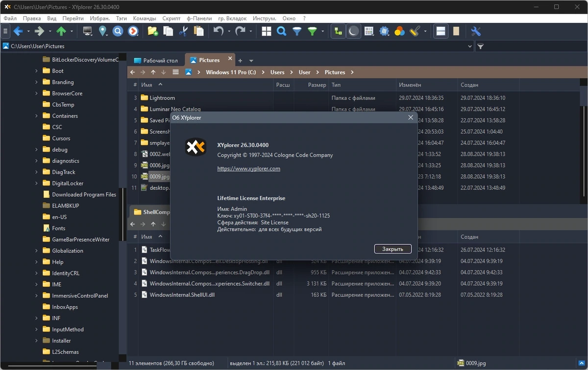Click the hamburger icon at toolbar's left end

(x=5, y=31)
